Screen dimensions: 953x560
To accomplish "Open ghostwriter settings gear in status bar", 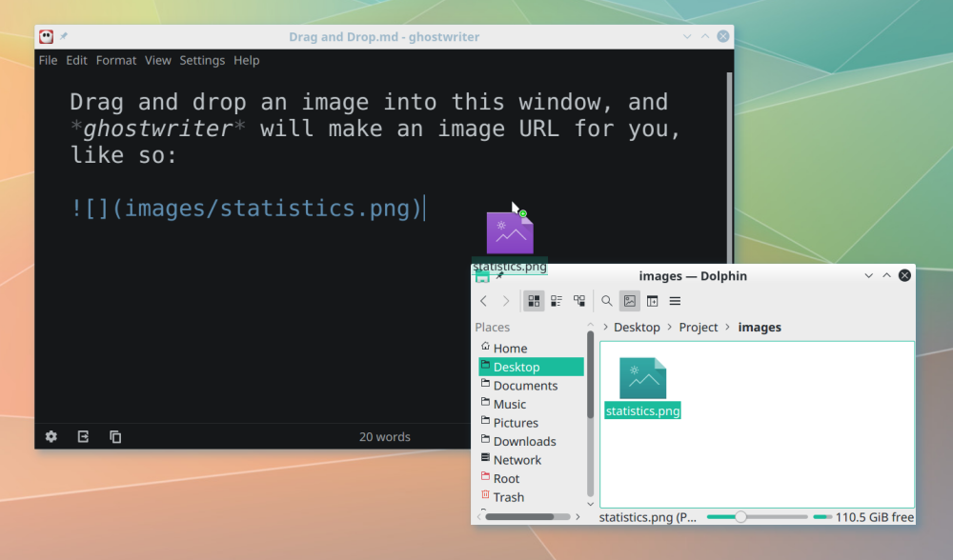I will pos(51,436).
